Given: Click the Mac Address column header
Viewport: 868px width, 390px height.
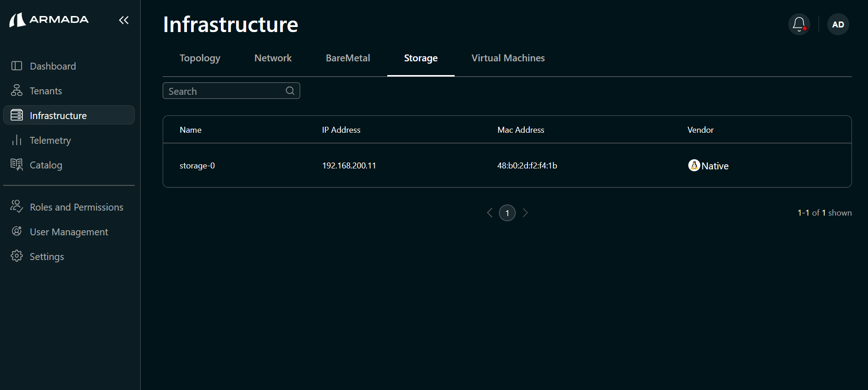Looking at the screenshot, I should 521,130.
